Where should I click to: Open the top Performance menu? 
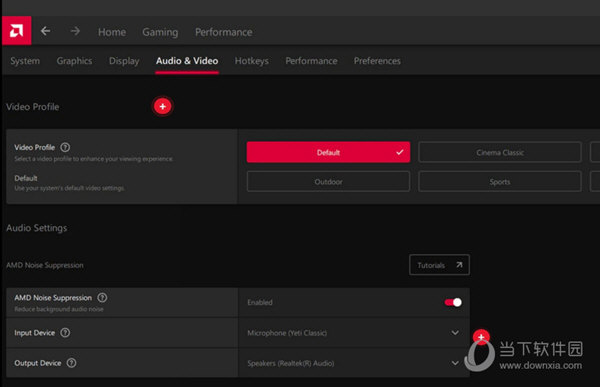point(223,32)
